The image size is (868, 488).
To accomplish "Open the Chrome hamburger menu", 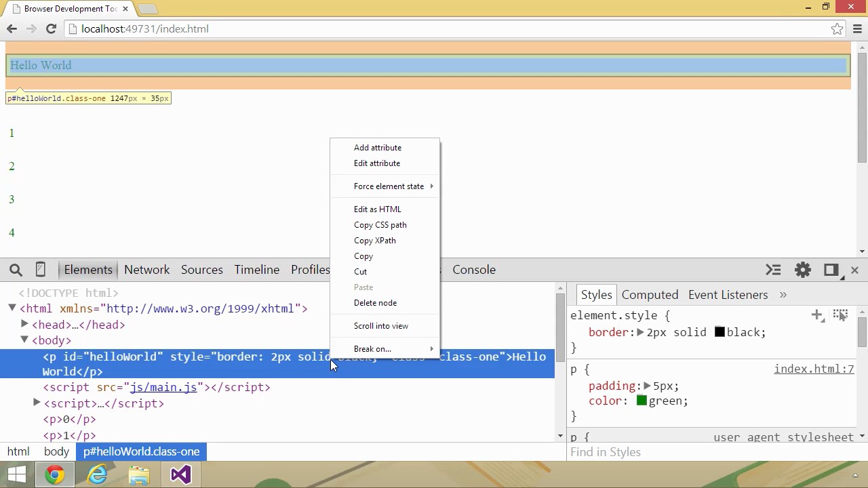I will tap(858, 28).
